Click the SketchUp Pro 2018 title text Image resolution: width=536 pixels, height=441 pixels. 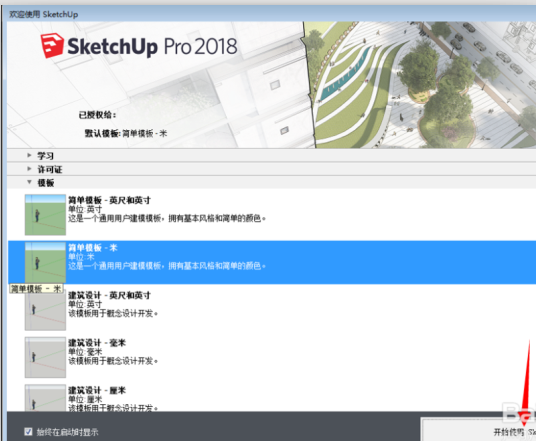152,46
